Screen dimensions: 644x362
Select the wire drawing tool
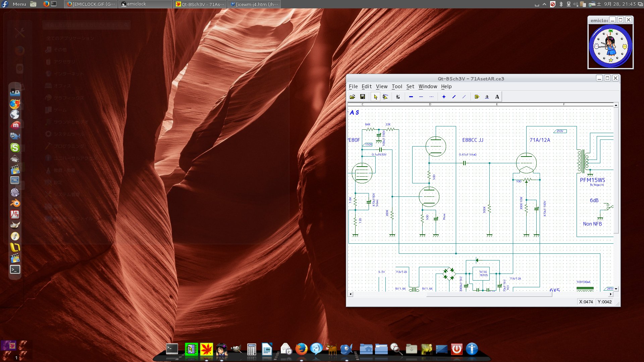398,97
